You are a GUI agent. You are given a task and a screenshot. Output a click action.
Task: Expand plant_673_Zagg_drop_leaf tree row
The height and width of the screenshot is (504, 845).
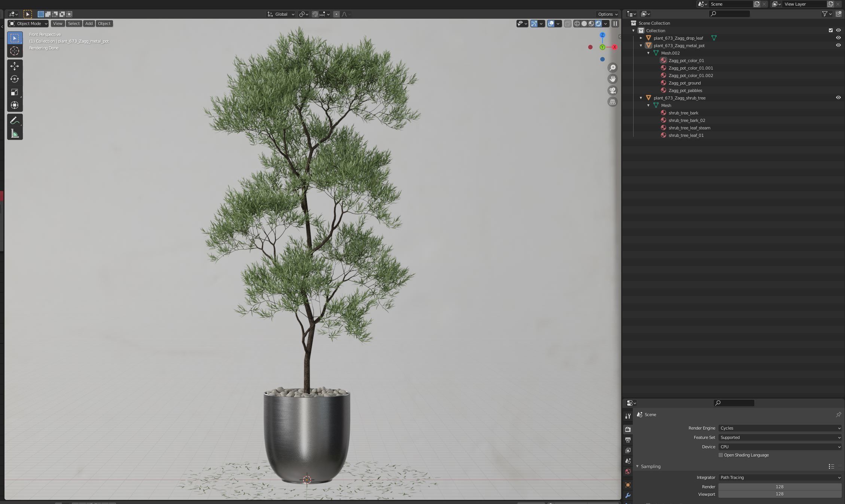641,38
